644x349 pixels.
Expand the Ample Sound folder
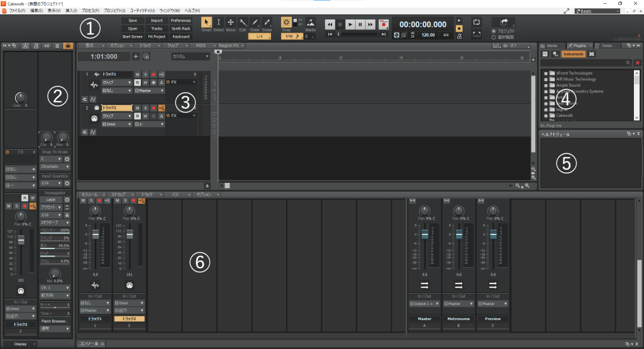[x=546, y=86]
